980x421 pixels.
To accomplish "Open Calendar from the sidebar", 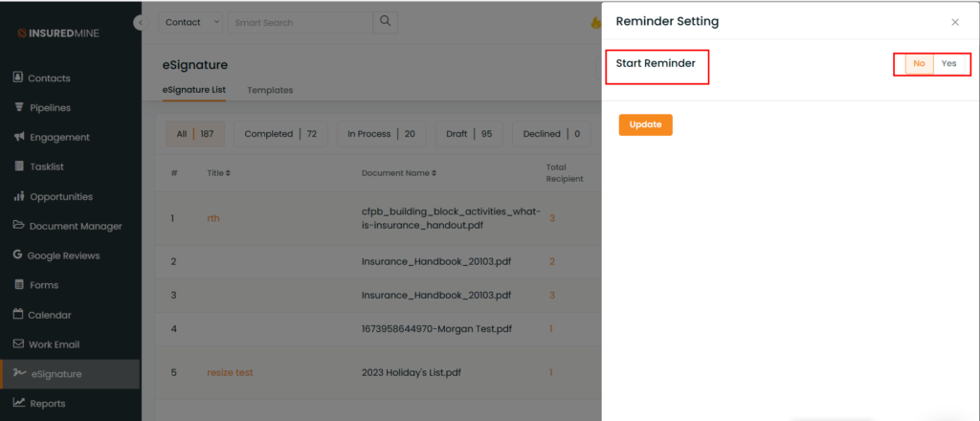I will click(42, 315).
